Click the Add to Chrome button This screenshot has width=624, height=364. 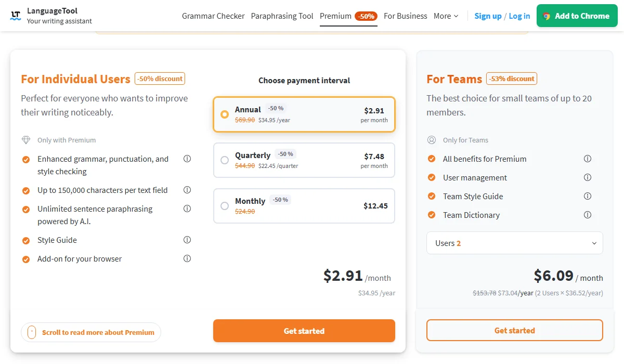(577, 16)
